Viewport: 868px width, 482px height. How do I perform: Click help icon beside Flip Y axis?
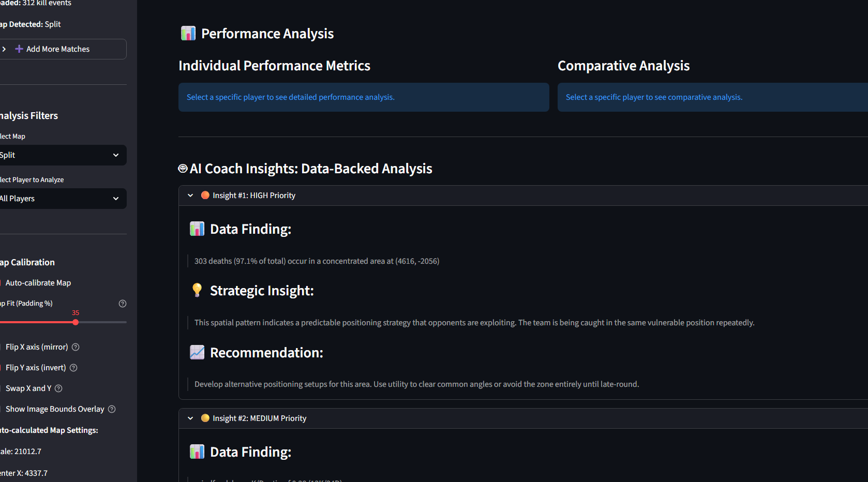pos(73,368)
